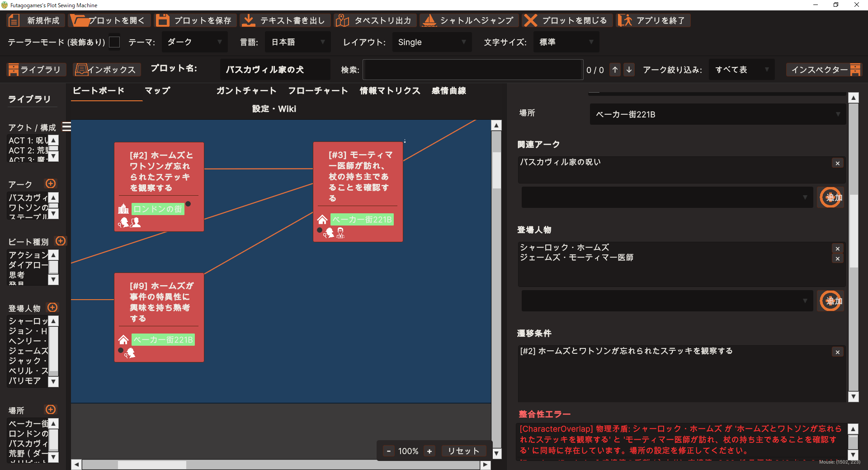Viewport: 868px width, 470px height.
Task: Close the plot with プロットを閉じる
Action: pyautogui.click(x=567, y=20)
